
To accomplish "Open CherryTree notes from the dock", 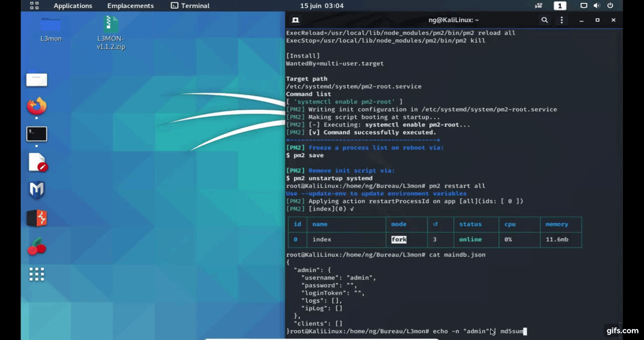I will 36,246.
